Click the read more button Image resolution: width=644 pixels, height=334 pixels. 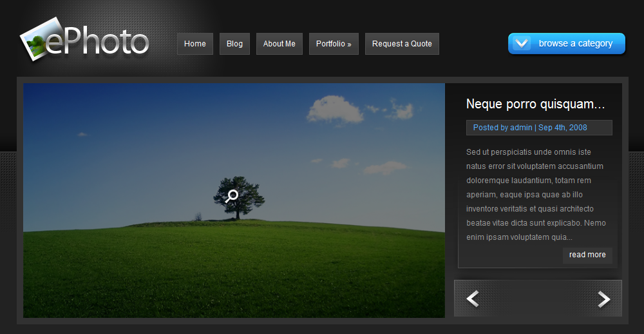click(587, 255)
